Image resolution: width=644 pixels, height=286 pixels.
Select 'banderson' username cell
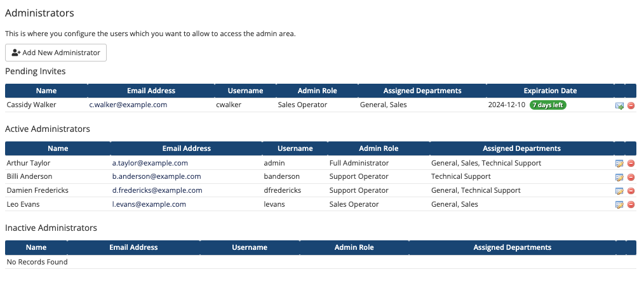tap(282, 176)
